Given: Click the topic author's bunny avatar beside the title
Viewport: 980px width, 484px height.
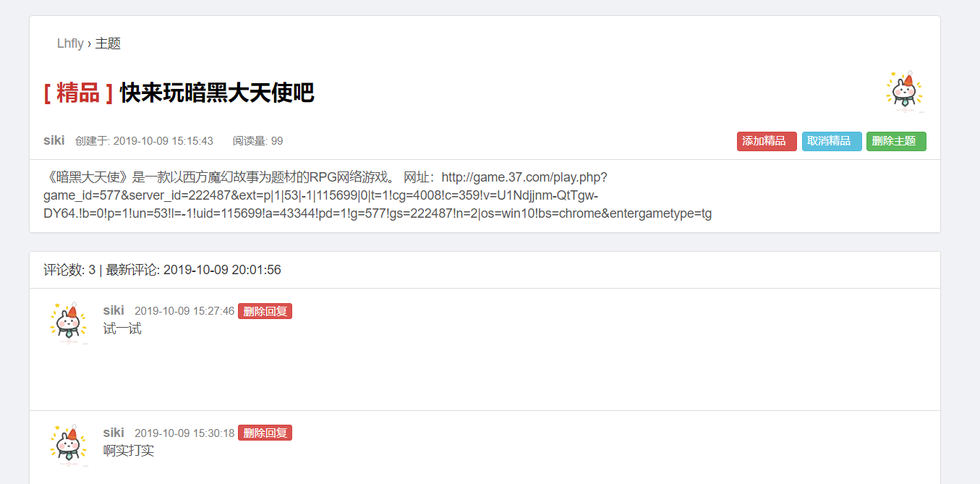Looking at the screenshot, I should tap(904, 92).
